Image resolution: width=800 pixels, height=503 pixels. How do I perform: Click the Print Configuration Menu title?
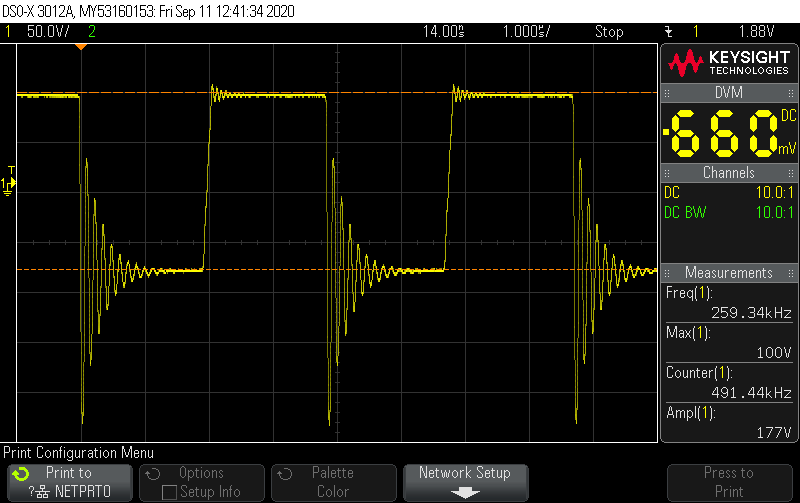coord(79,453)
